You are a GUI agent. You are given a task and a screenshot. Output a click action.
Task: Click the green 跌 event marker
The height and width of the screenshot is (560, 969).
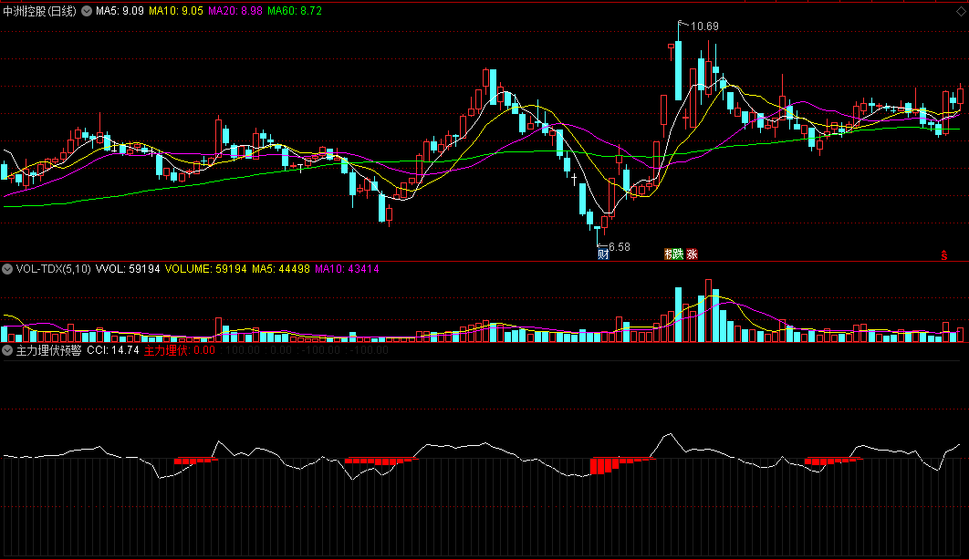click(678, 254)
